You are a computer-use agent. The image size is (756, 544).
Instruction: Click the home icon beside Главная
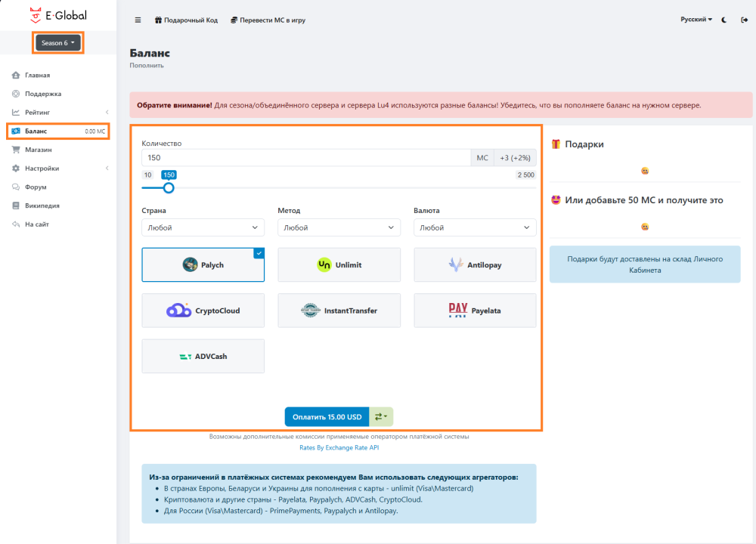(x=16, y=76)
